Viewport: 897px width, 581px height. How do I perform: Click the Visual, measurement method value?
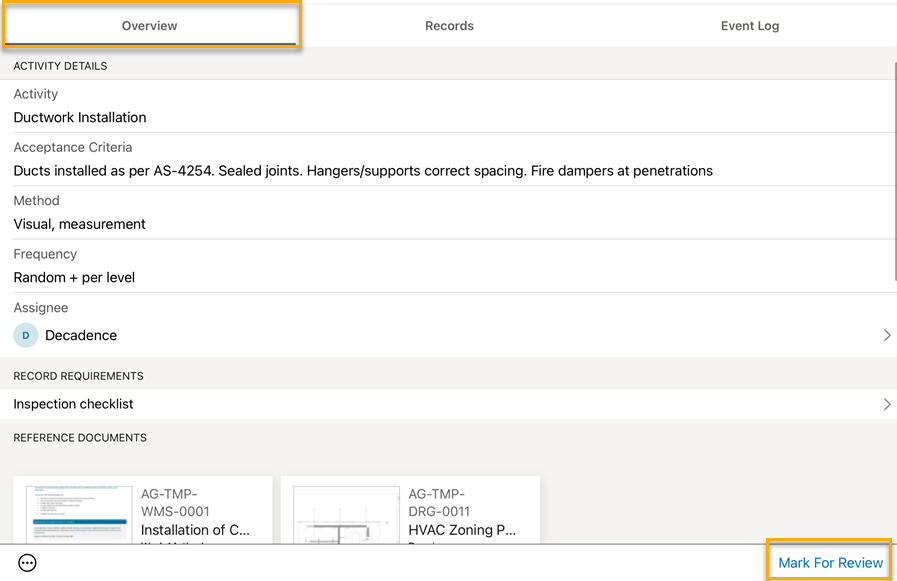pos(80,225)
